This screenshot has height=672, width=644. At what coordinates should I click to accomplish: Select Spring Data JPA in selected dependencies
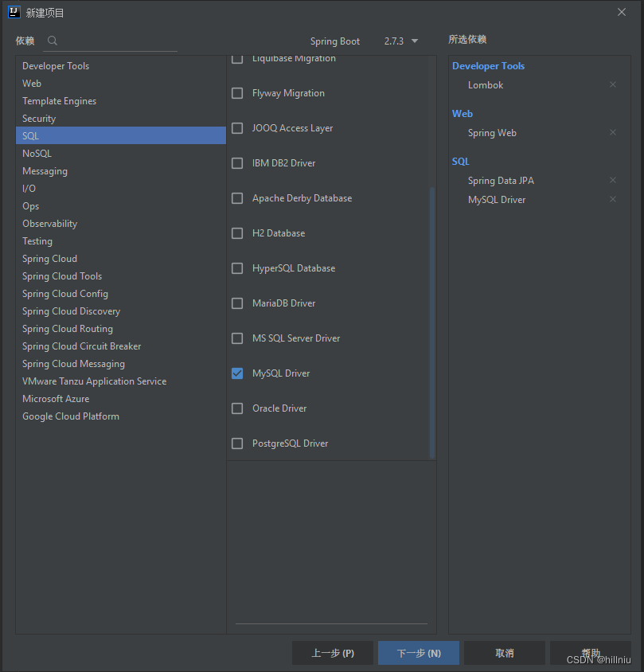[x=501, y=181]
